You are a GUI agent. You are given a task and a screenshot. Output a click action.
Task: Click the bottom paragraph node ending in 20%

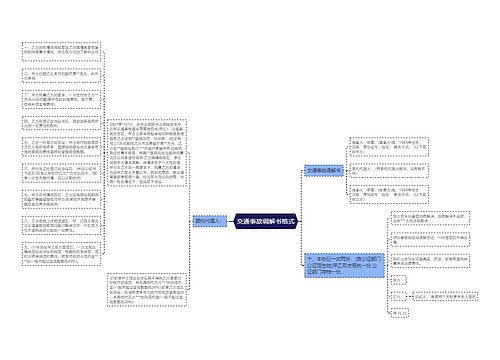pos(147,290)
